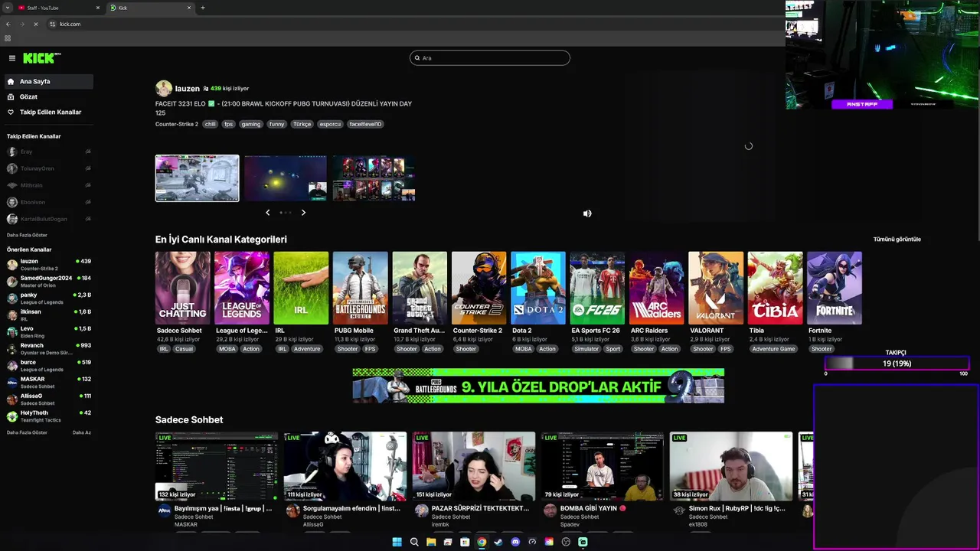Open Gözat in the sidebar
The height and width of the screenshot is (551, 980).
coord(48,96)
